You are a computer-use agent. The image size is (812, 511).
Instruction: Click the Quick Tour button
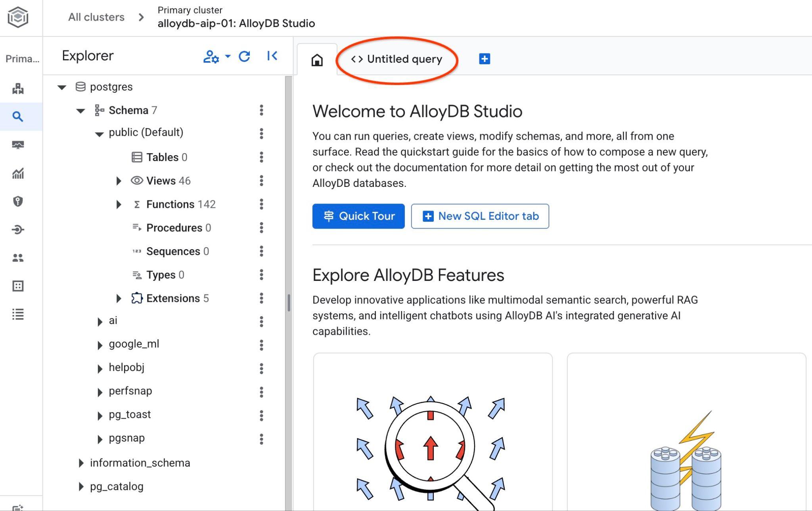[x=358, y=216]
